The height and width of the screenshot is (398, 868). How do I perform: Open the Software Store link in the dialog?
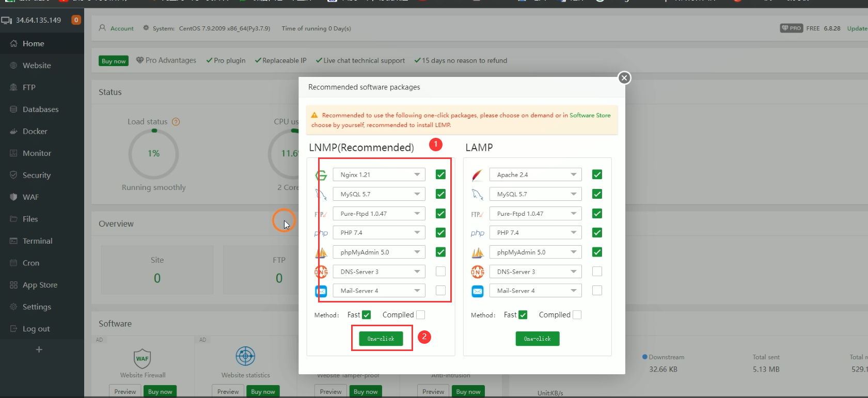pos(590,115)
